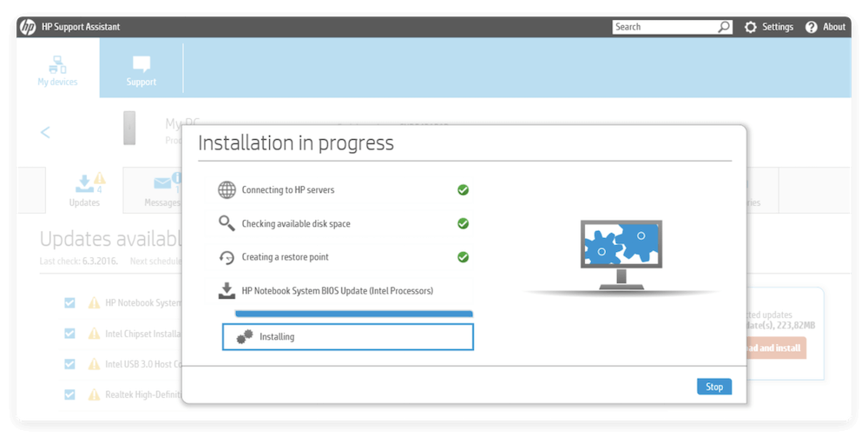Click the HP logo icon
The height and width of the screenshot is (437, 868).
click(28, 27)
